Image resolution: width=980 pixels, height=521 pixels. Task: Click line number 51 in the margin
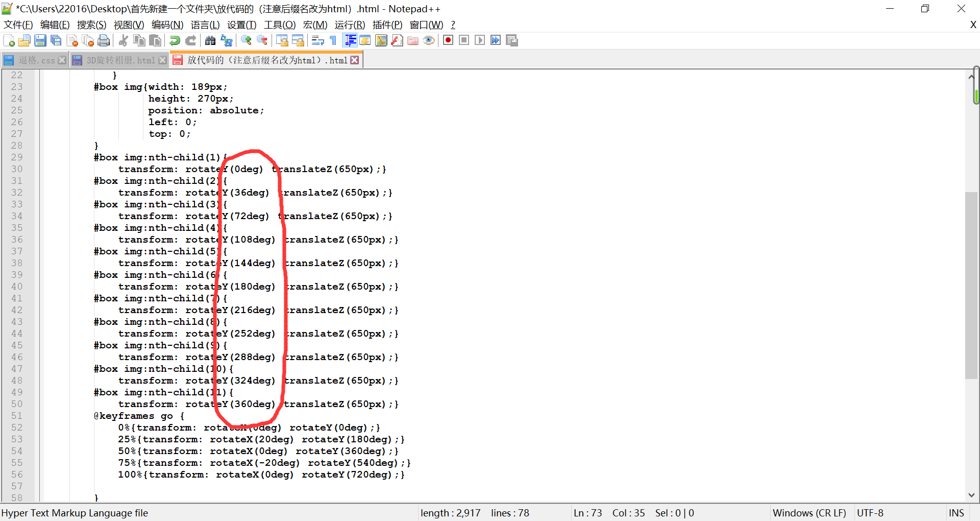[17, 416]
